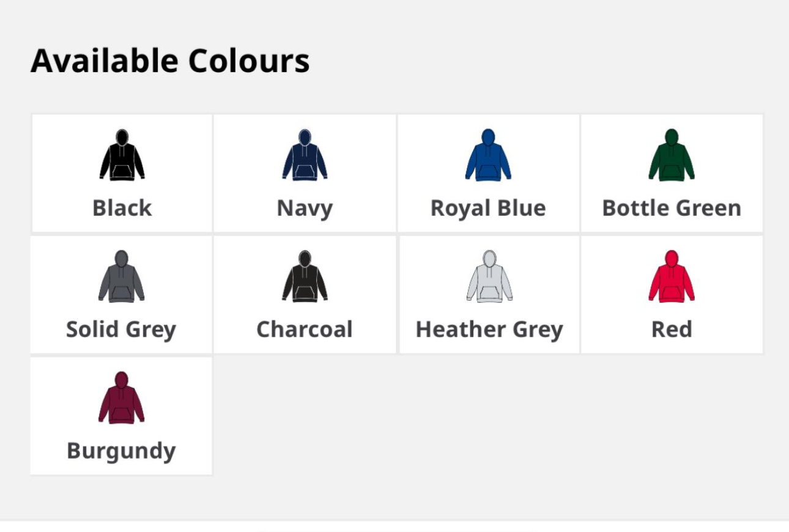Choose the Solid Grey text label

pos(121,330)
